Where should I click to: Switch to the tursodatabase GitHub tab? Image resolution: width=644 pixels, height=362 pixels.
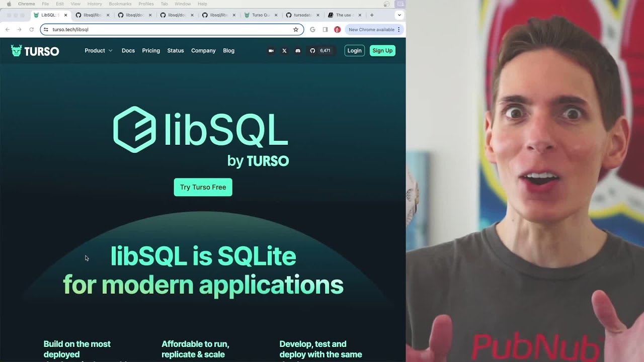(302, 15)
